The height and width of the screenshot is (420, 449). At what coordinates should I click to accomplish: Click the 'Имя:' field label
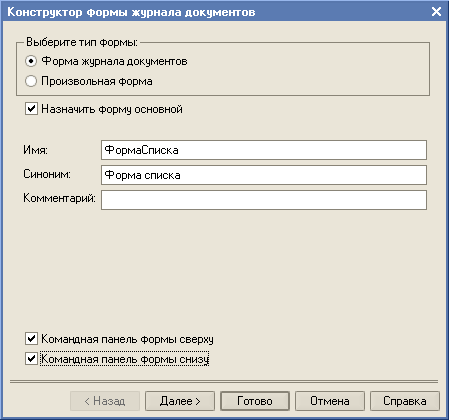click(35, 150)
